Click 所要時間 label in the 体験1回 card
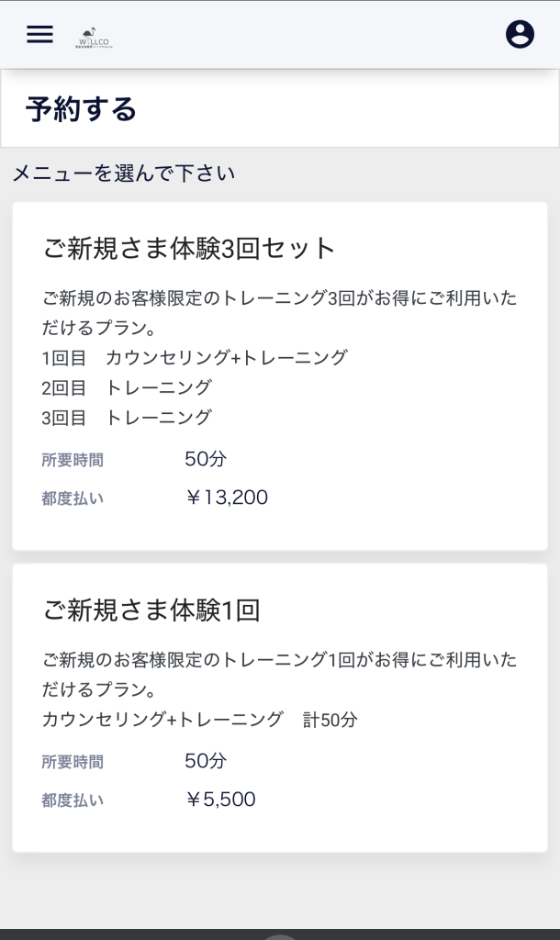Viewport: 560px width, 940px height. (73, 761)
